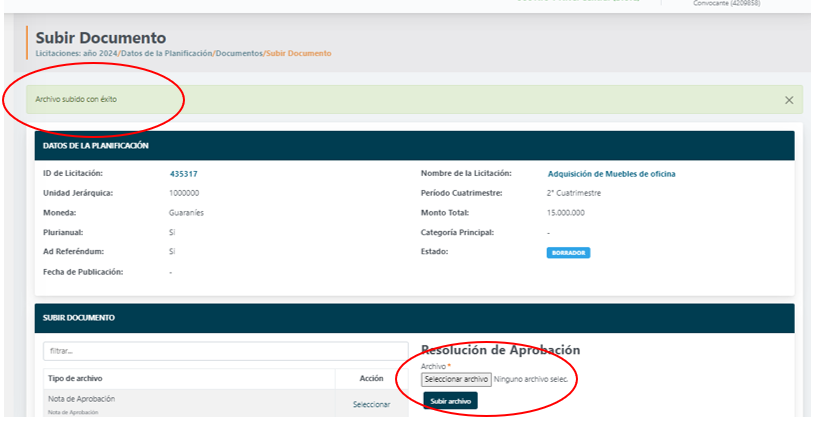Click the Archivo subido con éxito message

click(x=76, y=99)
